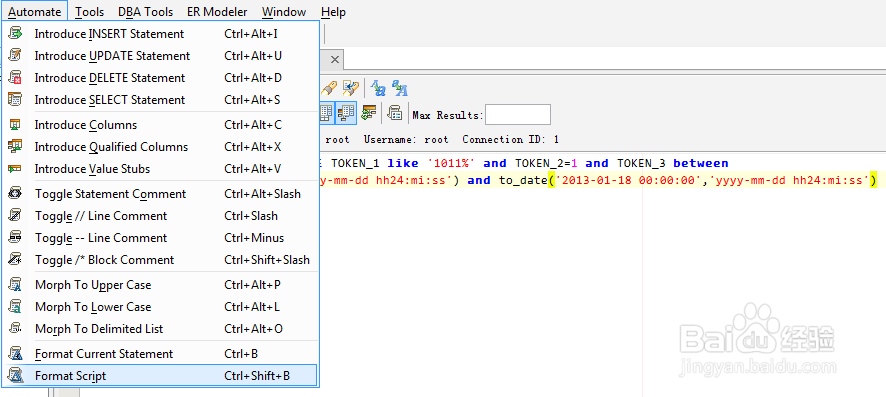886x397 pixels.
Task: Close the open editor tab
Action: pyautogui.click(x=335, y=59)
